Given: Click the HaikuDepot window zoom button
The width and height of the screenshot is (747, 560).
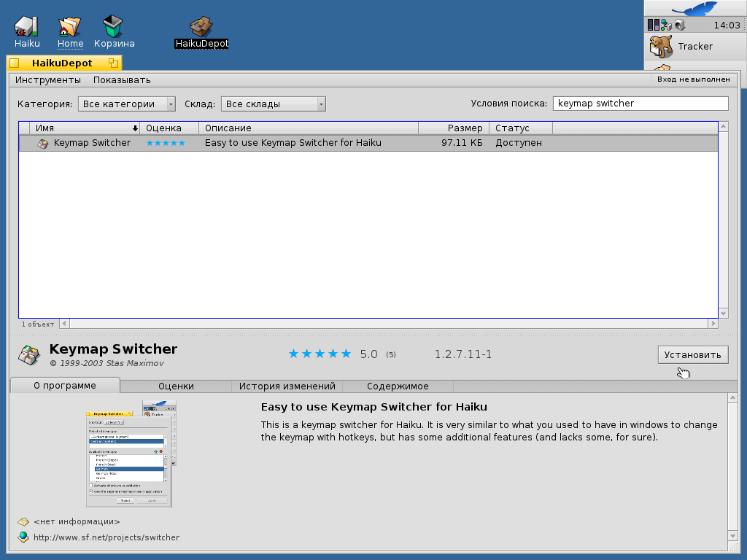Looking at the screenshot, I should click(x=113, y=63).
